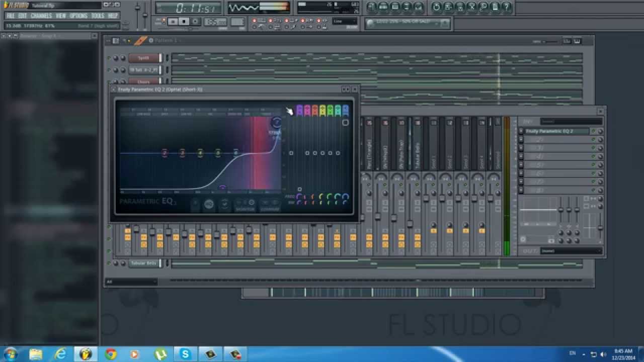Toggle the browser toolbar icon

click(x=407, y=8)
